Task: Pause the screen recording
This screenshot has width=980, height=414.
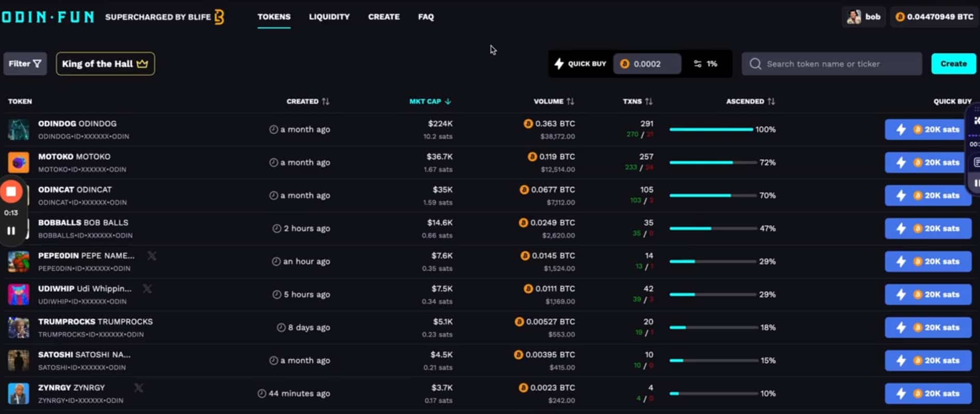Action: tap(11, 231)
